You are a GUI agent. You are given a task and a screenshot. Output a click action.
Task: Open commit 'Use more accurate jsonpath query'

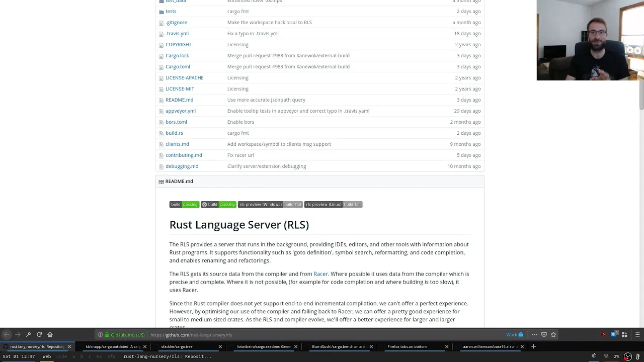[266, 100]
